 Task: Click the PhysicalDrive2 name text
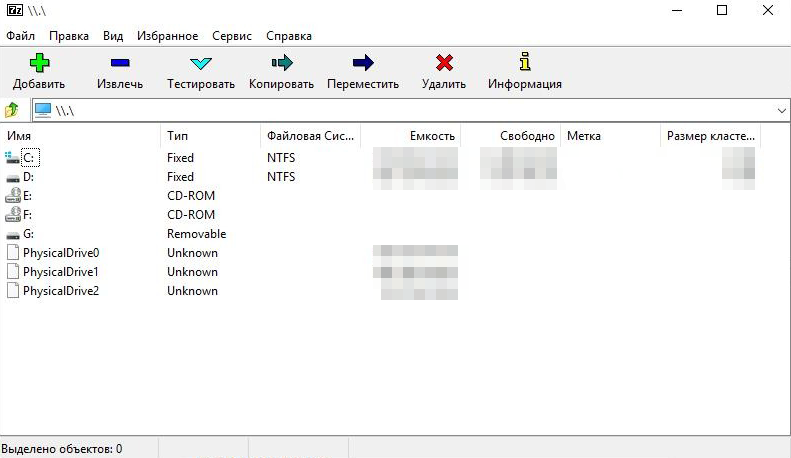pyautogui.click(x=61, y=291)
